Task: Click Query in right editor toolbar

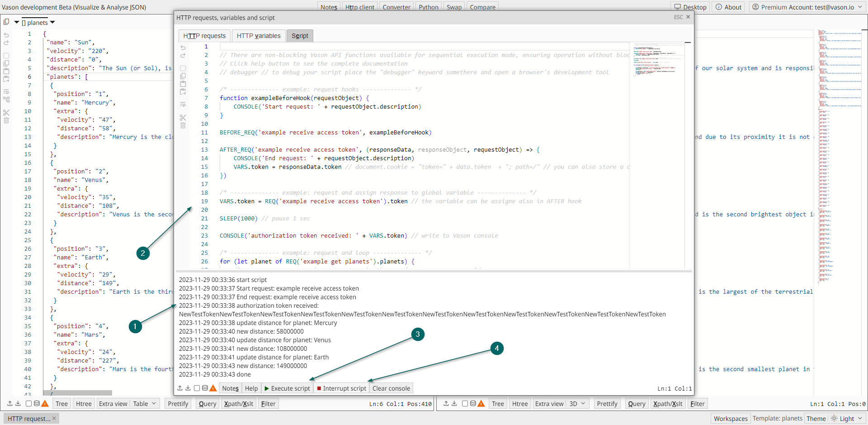Action: pyautogui.click(x=637, y=404)
